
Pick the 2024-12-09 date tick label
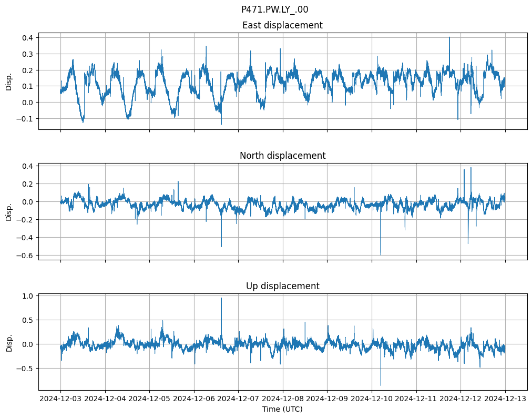pos(327,399)
